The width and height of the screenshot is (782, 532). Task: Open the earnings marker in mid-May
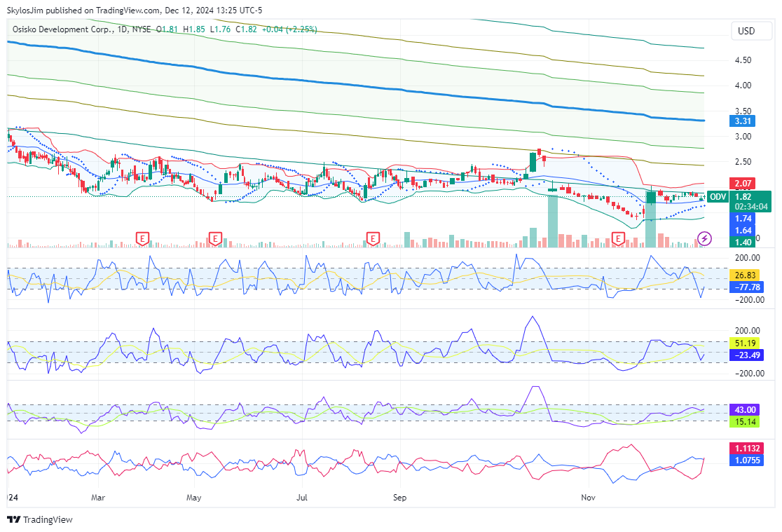pyautogui.click(x=215, y=238)
